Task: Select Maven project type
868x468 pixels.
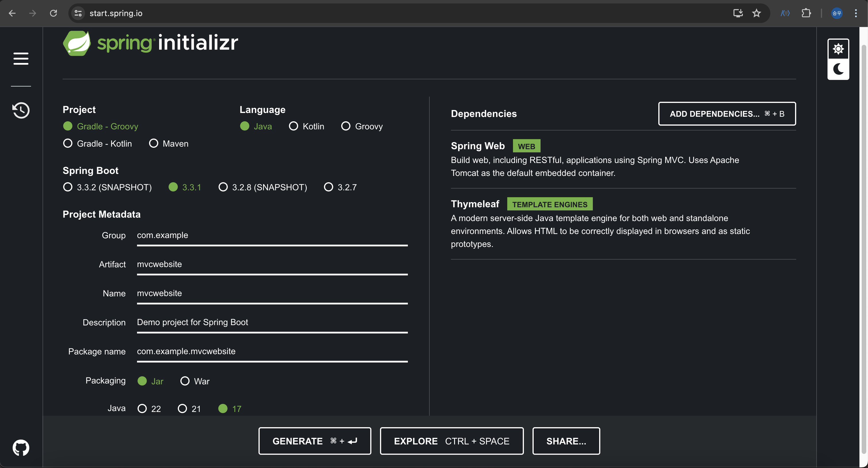Action: coord(154,144)
